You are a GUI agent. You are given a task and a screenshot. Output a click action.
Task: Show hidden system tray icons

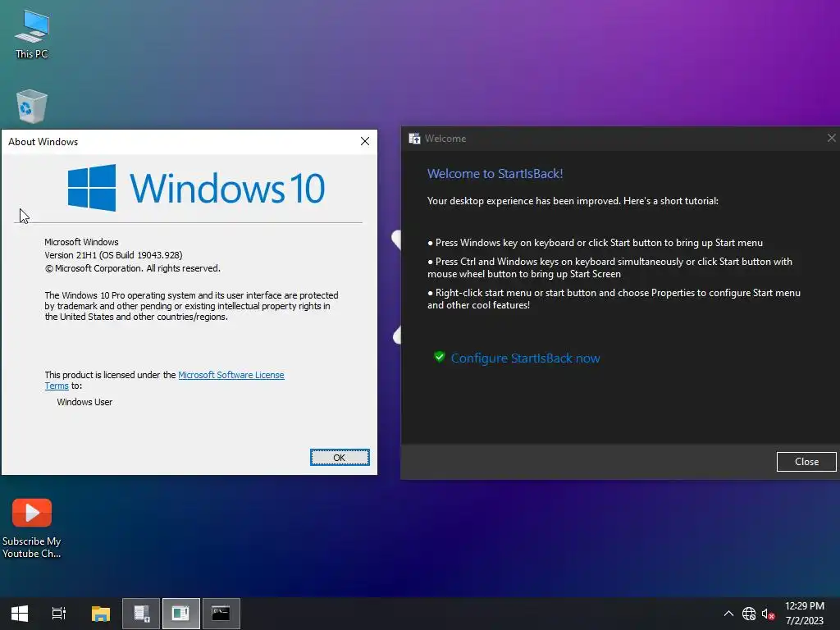click(728, 614)
